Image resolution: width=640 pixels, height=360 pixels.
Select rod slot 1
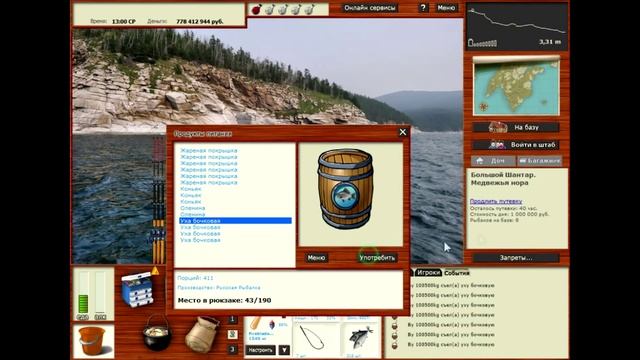[232, 319]
